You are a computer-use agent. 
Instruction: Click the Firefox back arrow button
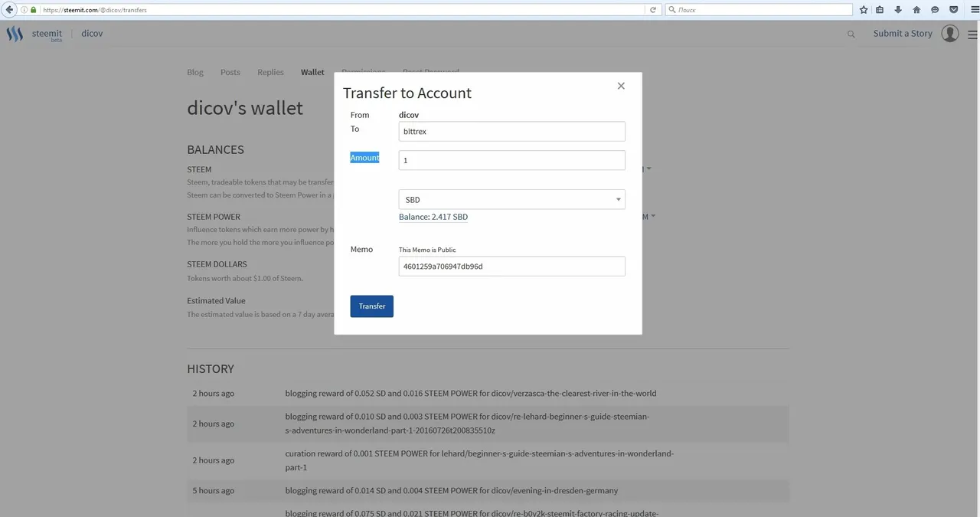coord(9,10)
